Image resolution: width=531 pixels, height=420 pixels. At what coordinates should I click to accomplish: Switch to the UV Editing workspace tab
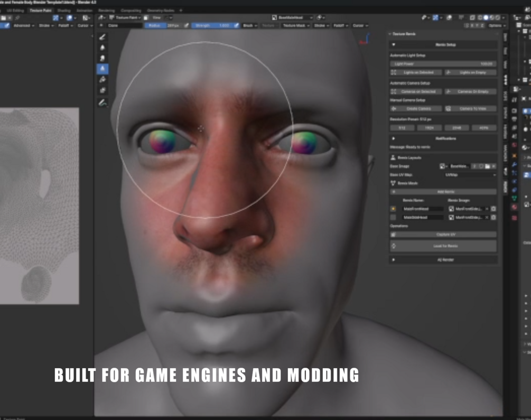pyautogui.click(x=15, y=11)
